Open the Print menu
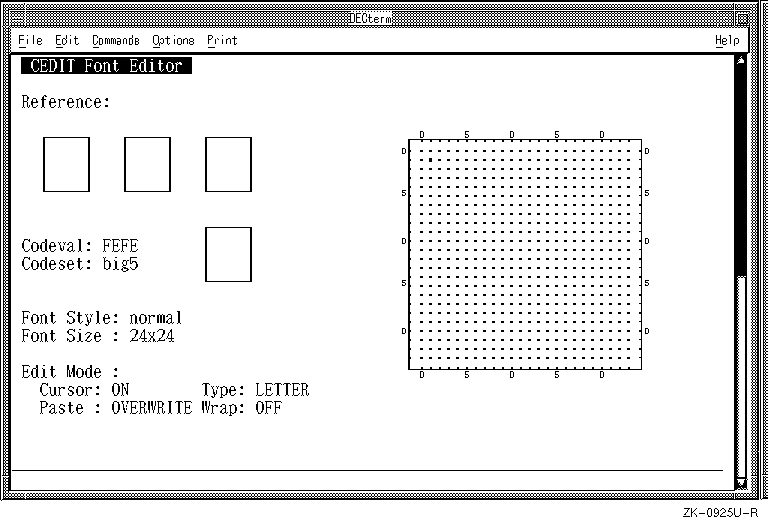The height and width of the screenshot is (521, 768). click(x=222, y=40)
